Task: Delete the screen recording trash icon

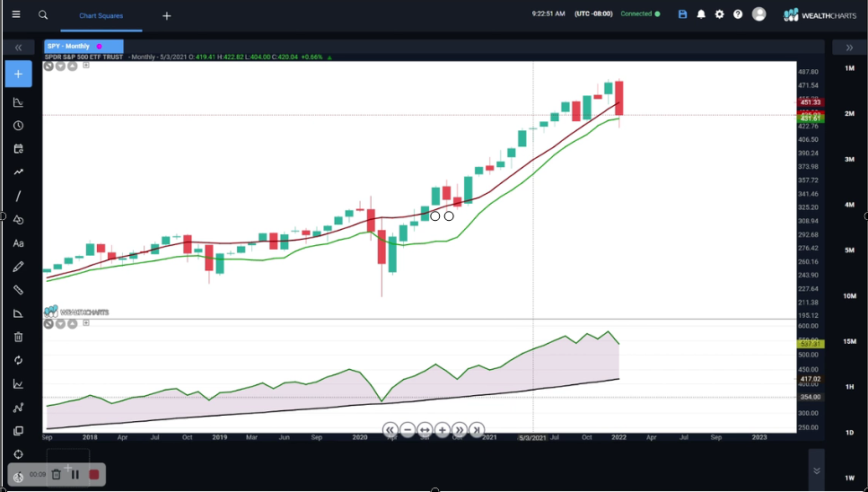Action: click(56, 474)
